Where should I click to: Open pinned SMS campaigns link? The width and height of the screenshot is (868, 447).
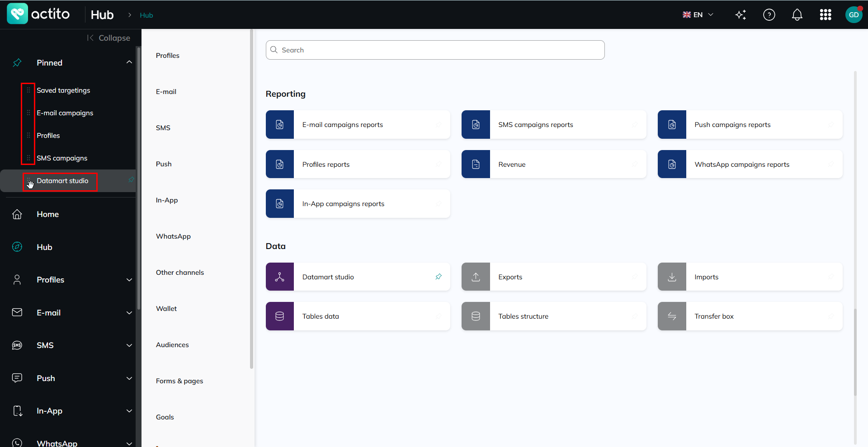[62, 158]
